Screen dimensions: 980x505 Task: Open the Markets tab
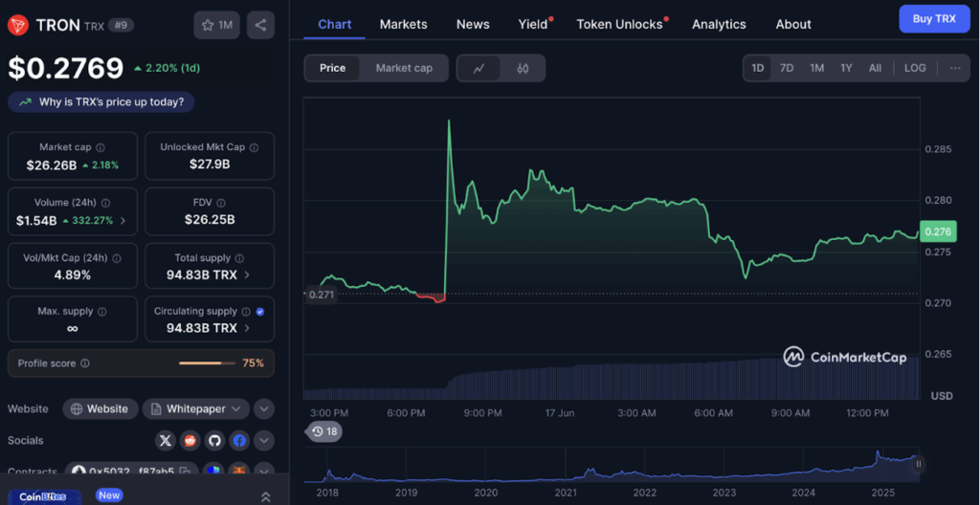coord(403,24)
